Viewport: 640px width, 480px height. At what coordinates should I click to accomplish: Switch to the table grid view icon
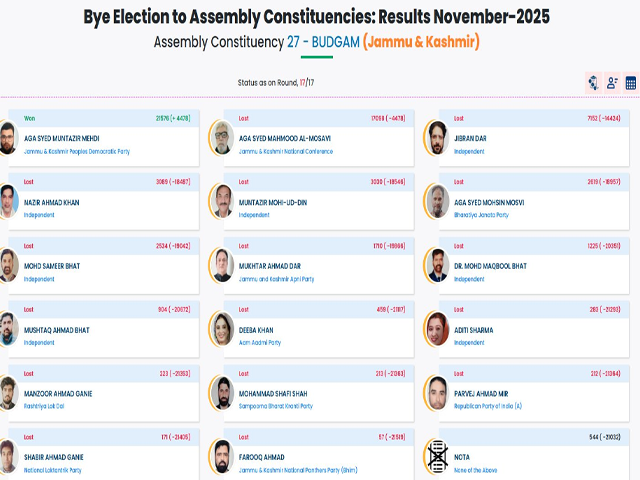click(x=631, y=83)
